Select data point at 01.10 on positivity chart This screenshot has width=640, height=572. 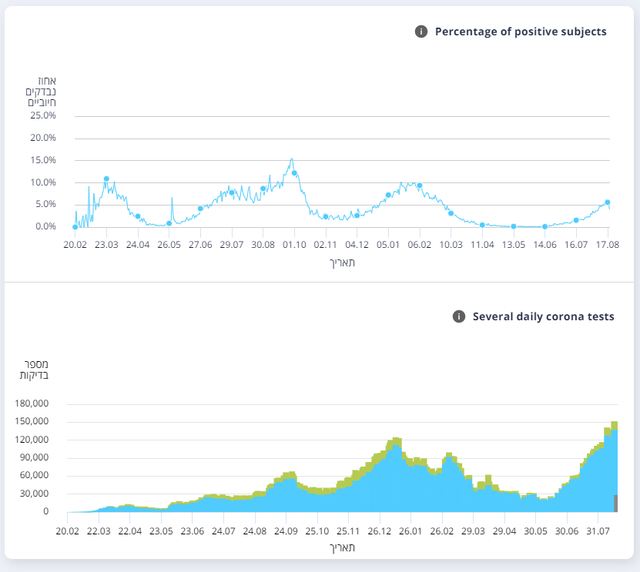294,173
